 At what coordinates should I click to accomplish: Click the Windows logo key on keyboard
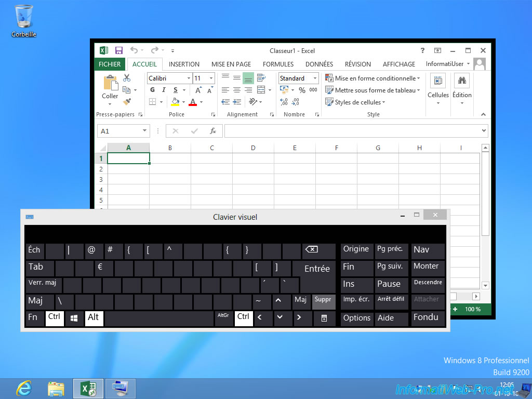tap(74, 318)
